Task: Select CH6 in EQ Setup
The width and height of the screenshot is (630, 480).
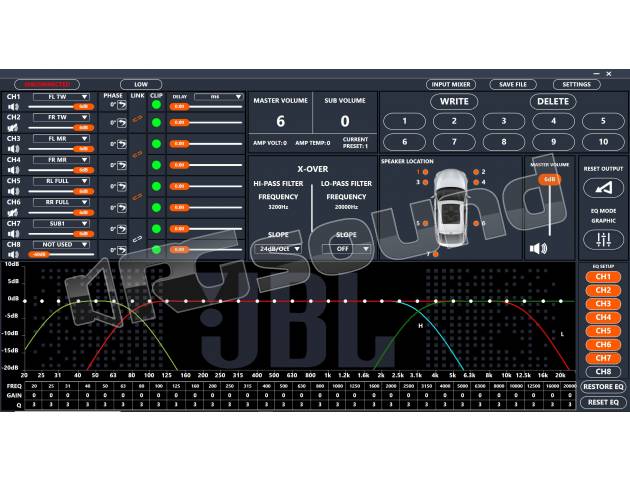Action: [x=603, y=345]
